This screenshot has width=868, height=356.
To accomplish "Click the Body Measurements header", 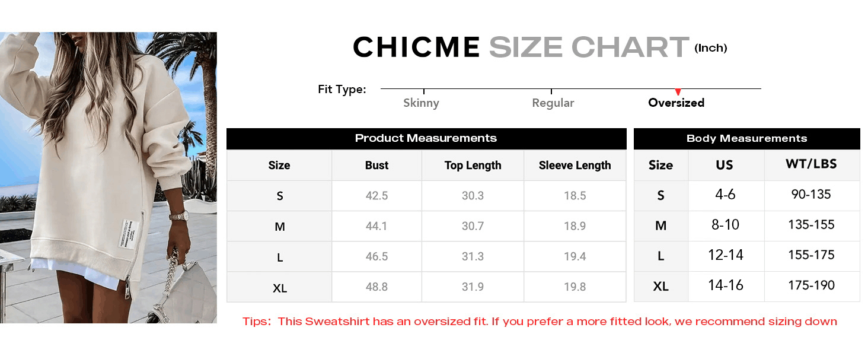I will click(746, 139).
